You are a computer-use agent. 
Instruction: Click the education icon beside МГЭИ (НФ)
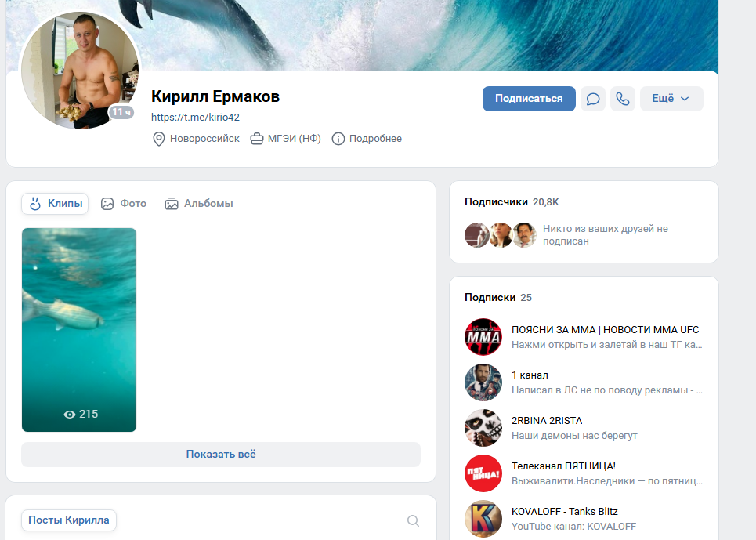pyautogui.click(x=257, y=138)
